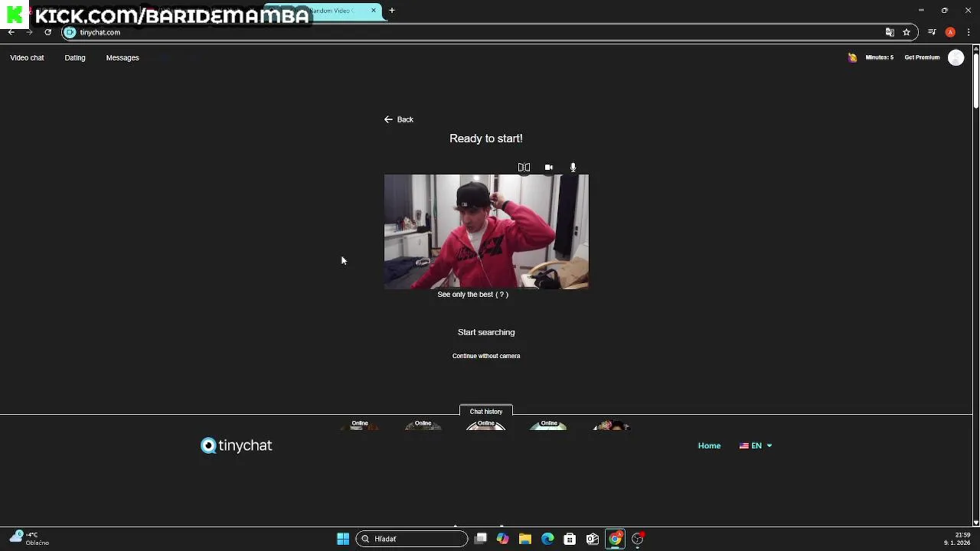Open File Explorer from the taskbar
The width and height of the screenshot is (980, 551).
point(525,539)
